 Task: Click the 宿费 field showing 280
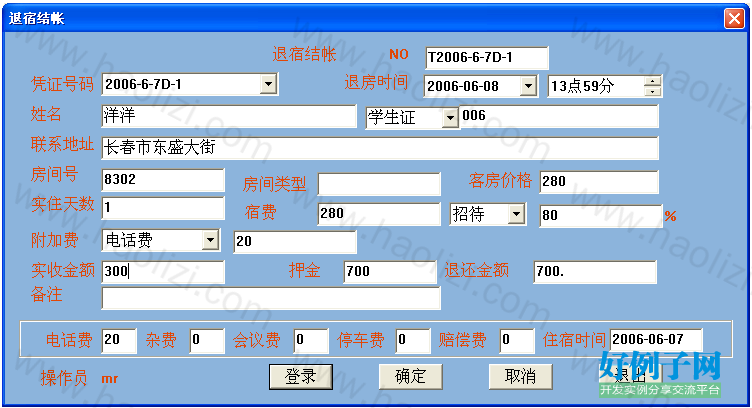tap(379, 214)
